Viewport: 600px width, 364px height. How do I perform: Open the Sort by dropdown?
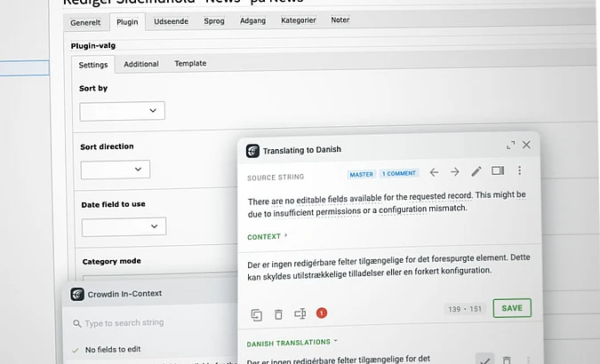coord(122,111)
